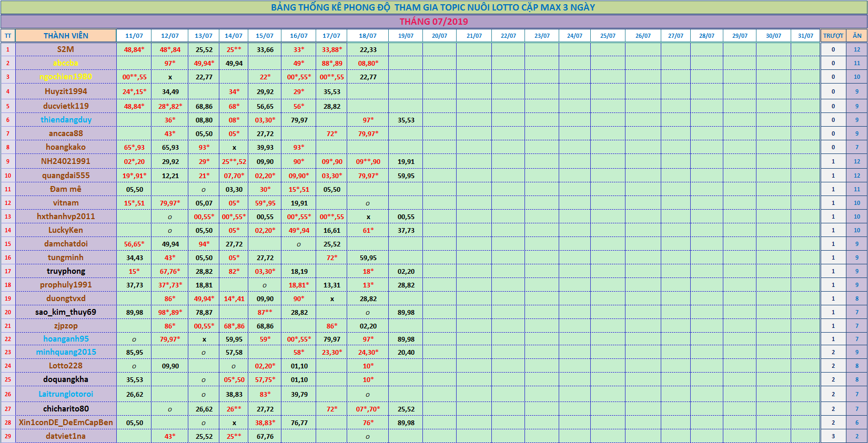The image size is (868, 443).
Task: Click S2M's 11/07 cell showing 48,84*
Action: [x=134, y=49]
